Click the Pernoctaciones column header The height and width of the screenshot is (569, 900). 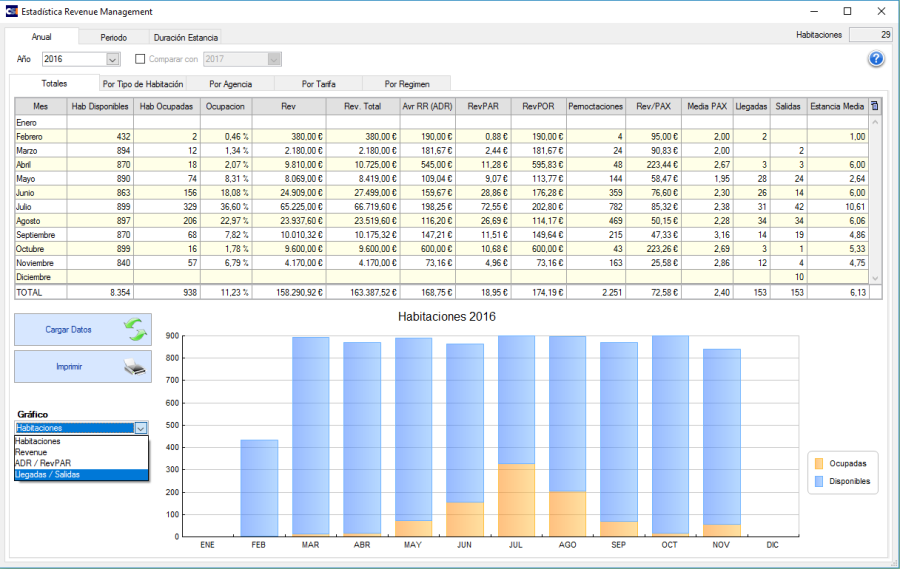[596, 106]
